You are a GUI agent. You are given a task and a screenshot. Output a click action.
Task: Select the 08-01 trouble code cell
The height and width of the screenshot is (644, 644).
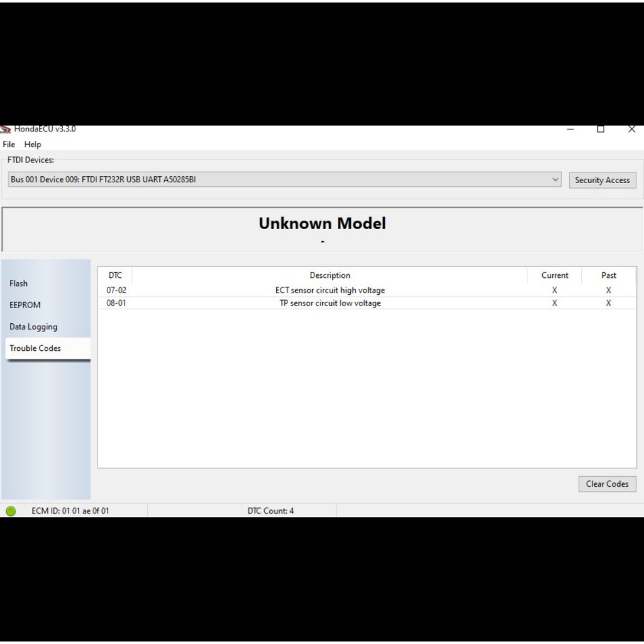click(116, 303)
